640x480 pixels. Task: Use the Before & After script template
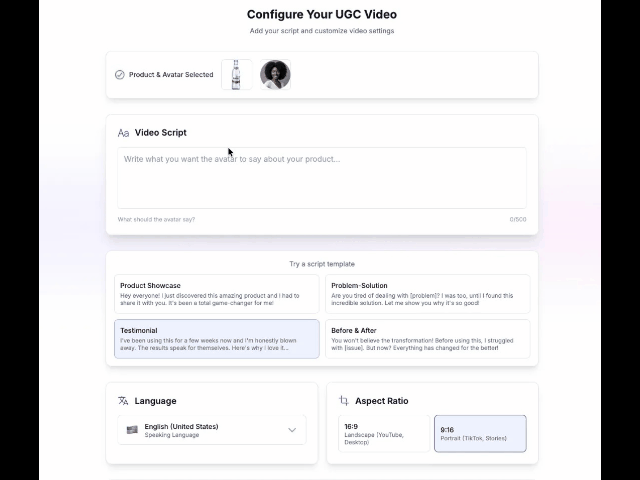click(427, 339)
